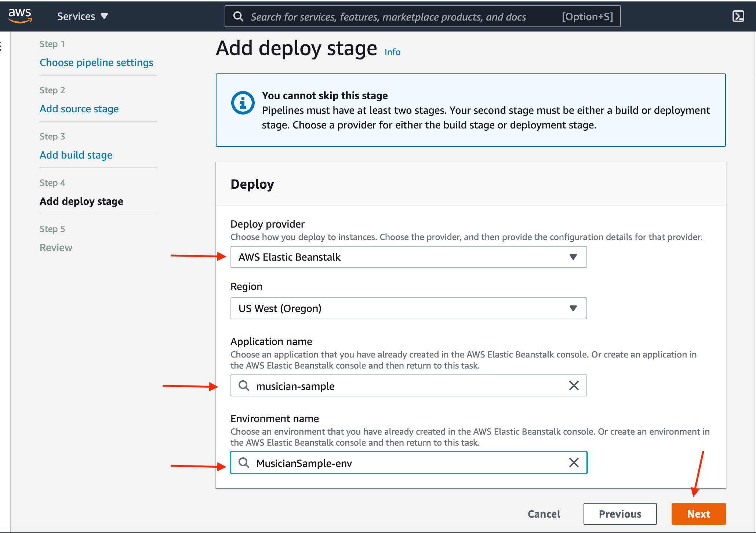Viewport: 756px width, 533px height.
Task: Click the info circle icon in the alert
Action: 243,103
